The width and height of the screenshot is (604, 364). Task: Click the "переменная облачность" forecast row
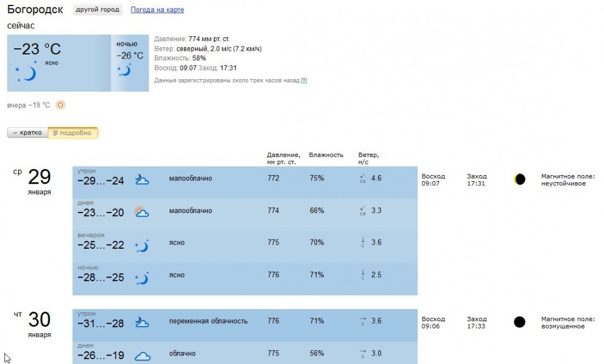[208, 321]
